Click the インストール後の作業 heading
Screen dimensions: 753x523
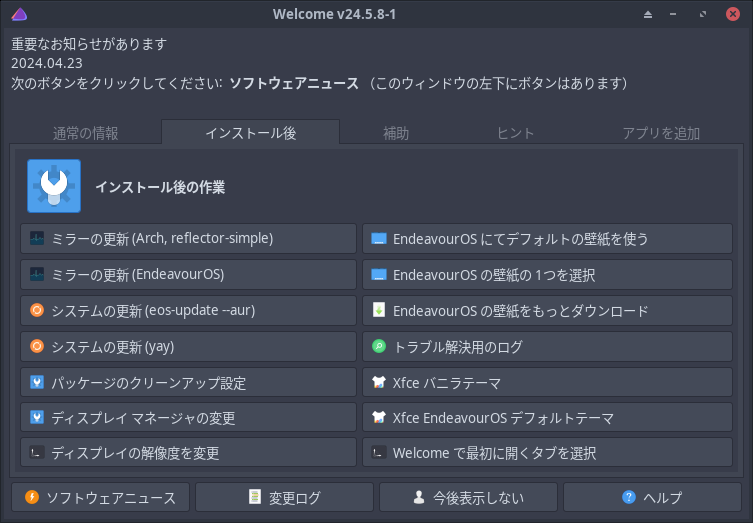pos(160,187)
